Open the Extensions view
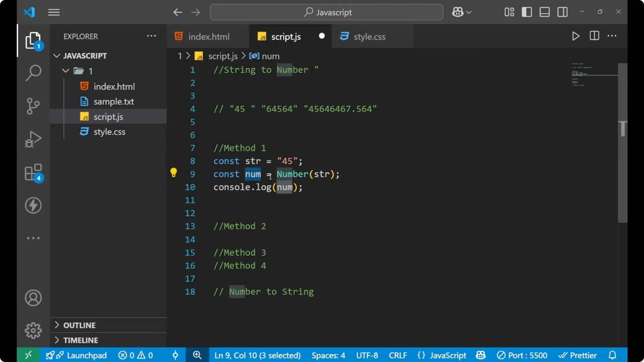This screenshot has height=362, width=644. pyautogui.click(x=33, y=172)
